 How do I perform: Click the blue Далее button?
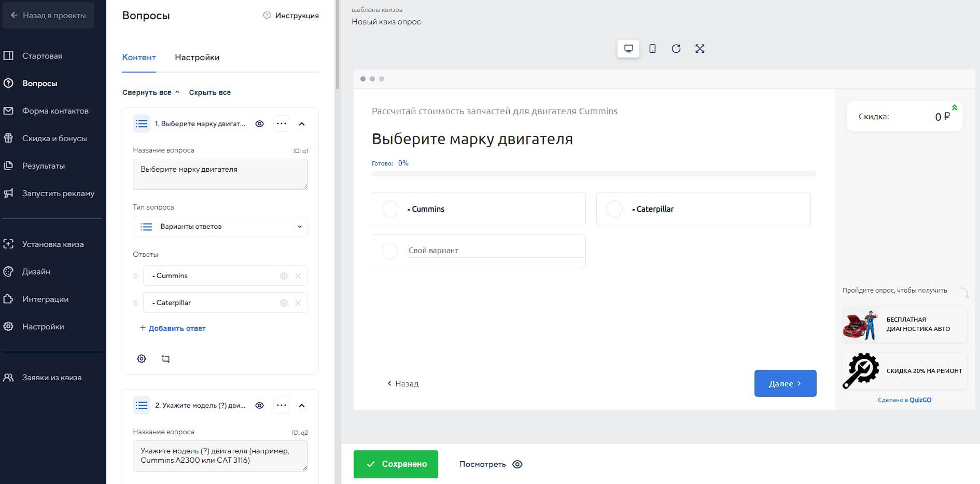pyautogui.click(x=785, y=383)
